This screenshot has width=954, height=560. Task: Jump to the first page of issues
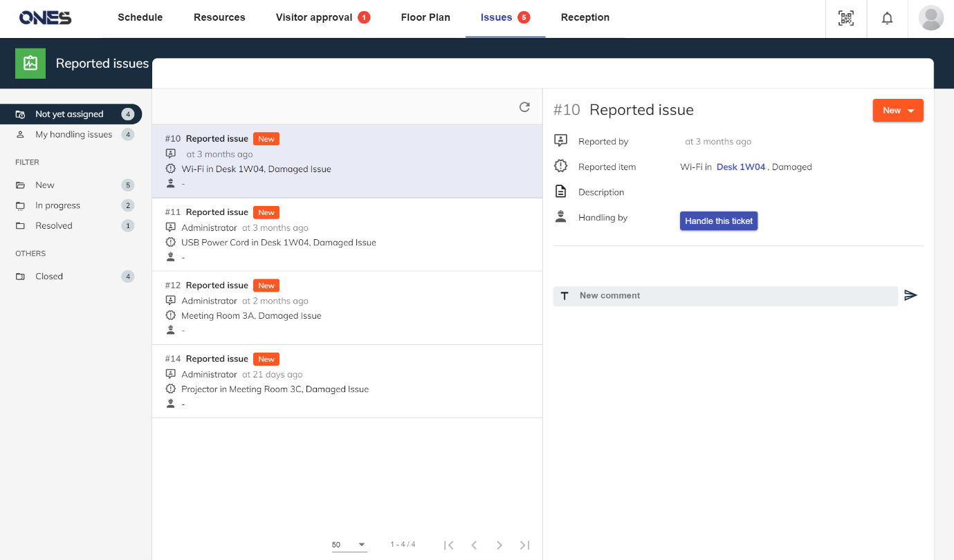pos(448,545)
